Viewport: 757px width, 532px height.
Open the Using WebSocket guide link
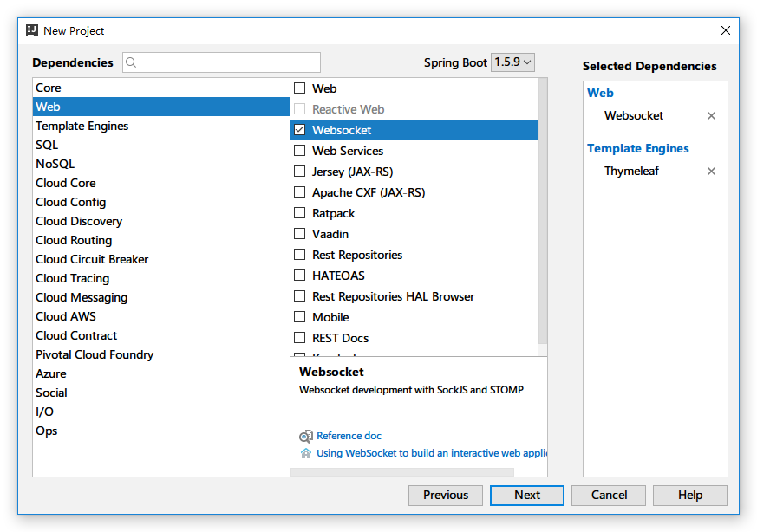click(432, 453)
